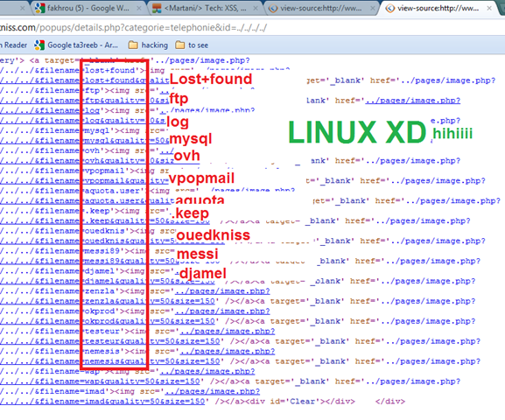The image size is (505, 420).
Task: Close the fakhrou Google tab
Action: tap(139, 9)
